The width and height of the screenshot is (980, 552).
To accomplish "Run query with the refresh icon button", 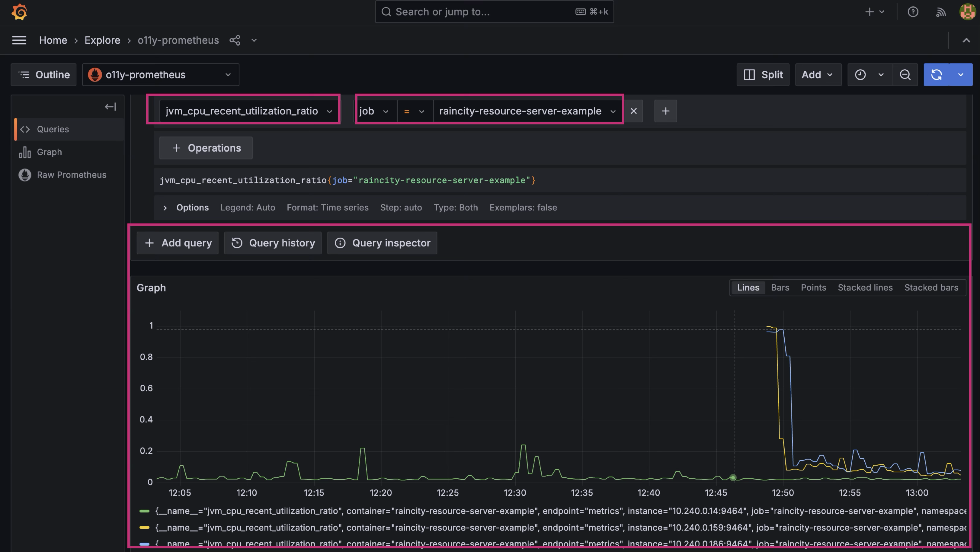I will 936,75.
